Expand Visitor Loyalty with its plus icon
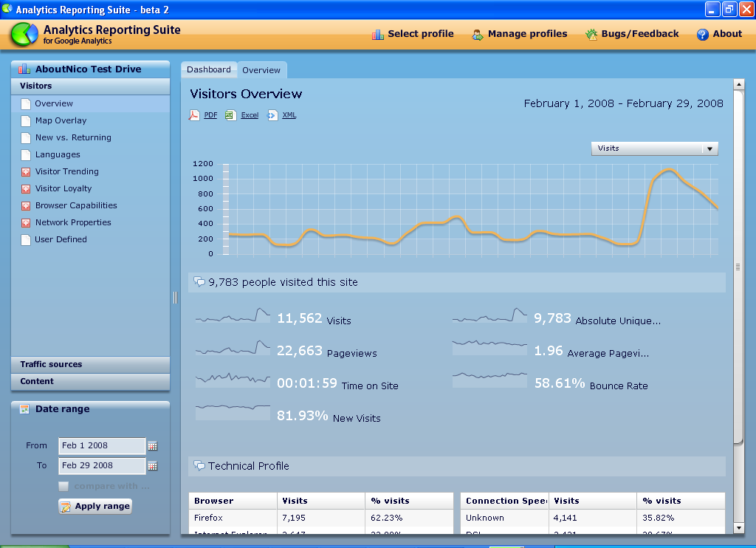Image resolution: width=756 pixels, height=548 pixels. tap(26, 188)
